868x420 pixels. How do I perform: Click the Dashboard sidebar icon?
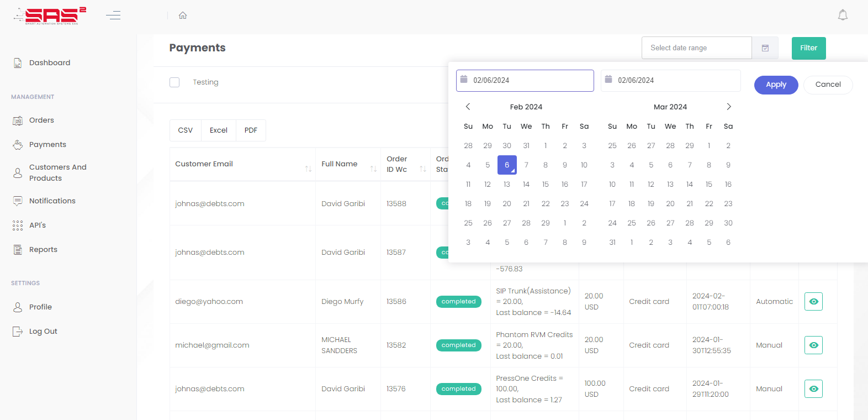point(18,63)
